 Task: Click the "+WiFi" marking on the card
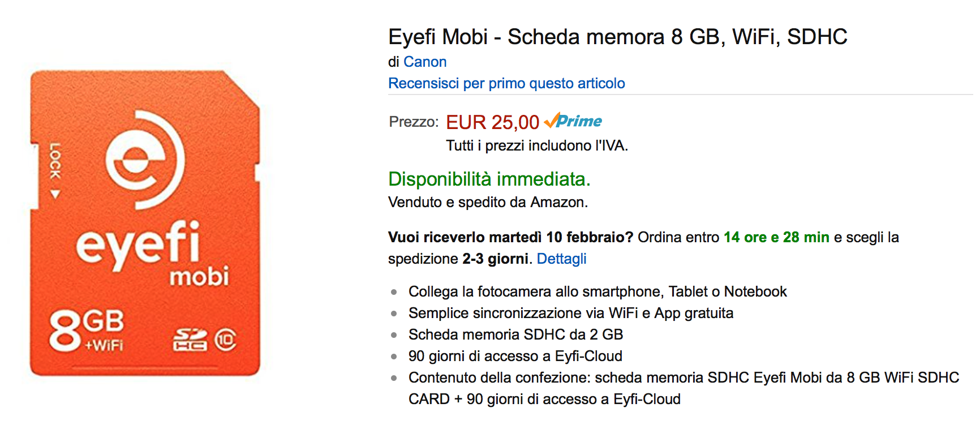tap(104, 345)
